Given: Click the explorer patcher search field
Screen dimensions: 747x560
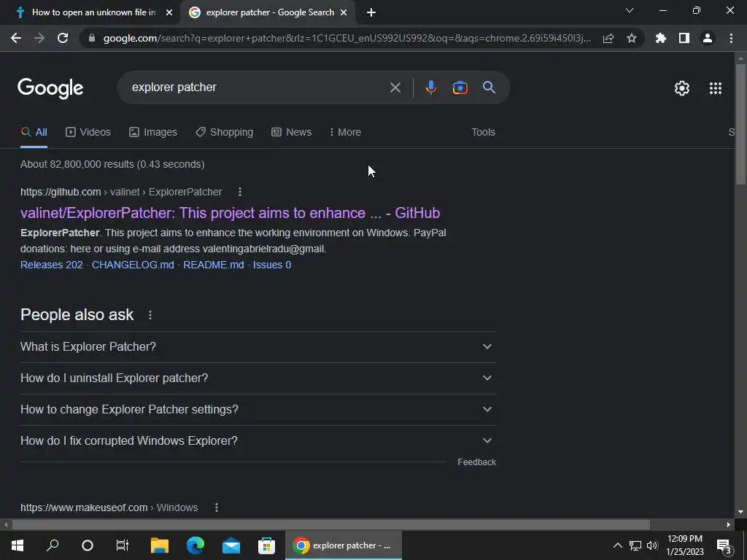Looking at the screenshot, I should (x=258, y=87).
